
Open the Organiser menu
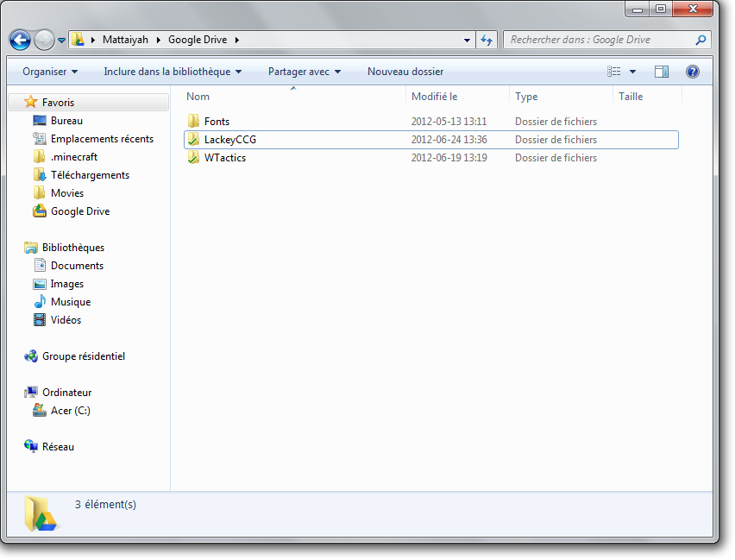50,72
